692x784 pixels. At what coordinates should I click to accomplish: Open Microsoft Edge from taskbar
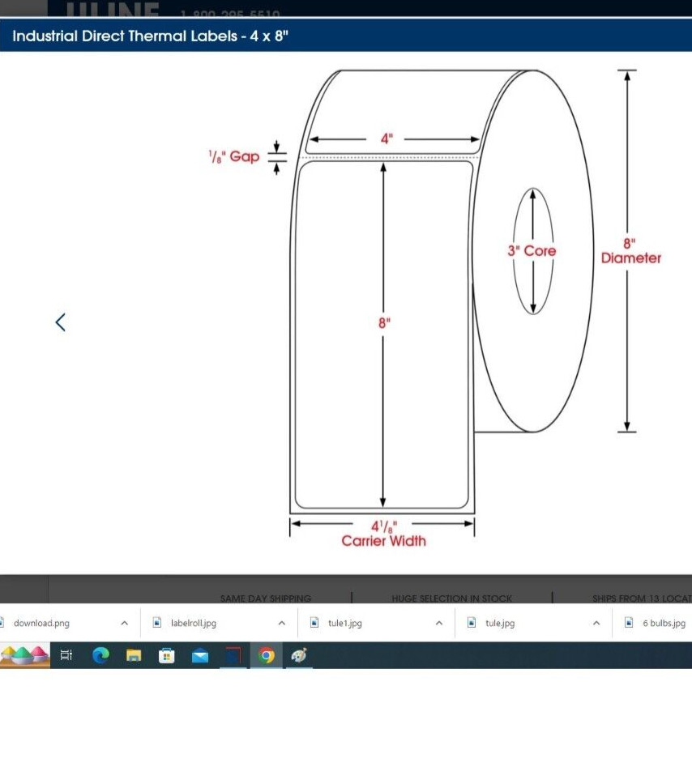click(100, 655)
